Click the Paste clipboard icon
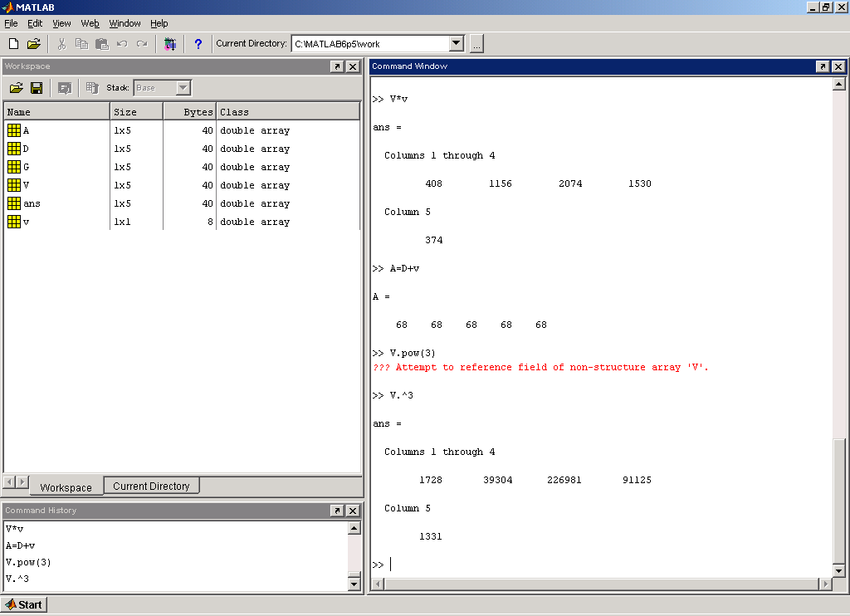The width and height of the screenshot is (850, 616). point(102,44)
